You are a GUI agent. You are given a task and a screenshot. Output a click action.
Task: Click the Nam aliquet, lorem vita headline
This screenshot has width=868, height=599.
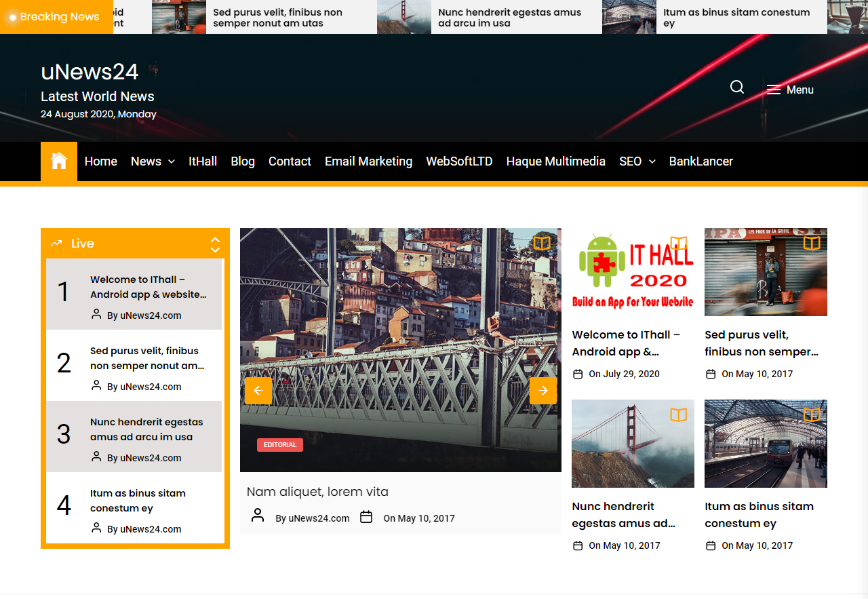click(x=317, y=491)
